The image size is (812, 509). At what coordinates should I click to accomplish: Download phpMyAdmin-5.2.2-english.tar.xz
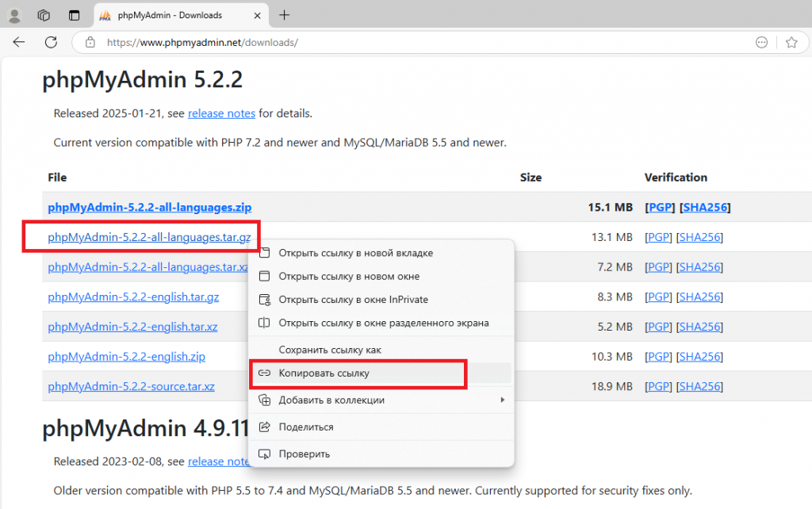(x=132, y=327)
